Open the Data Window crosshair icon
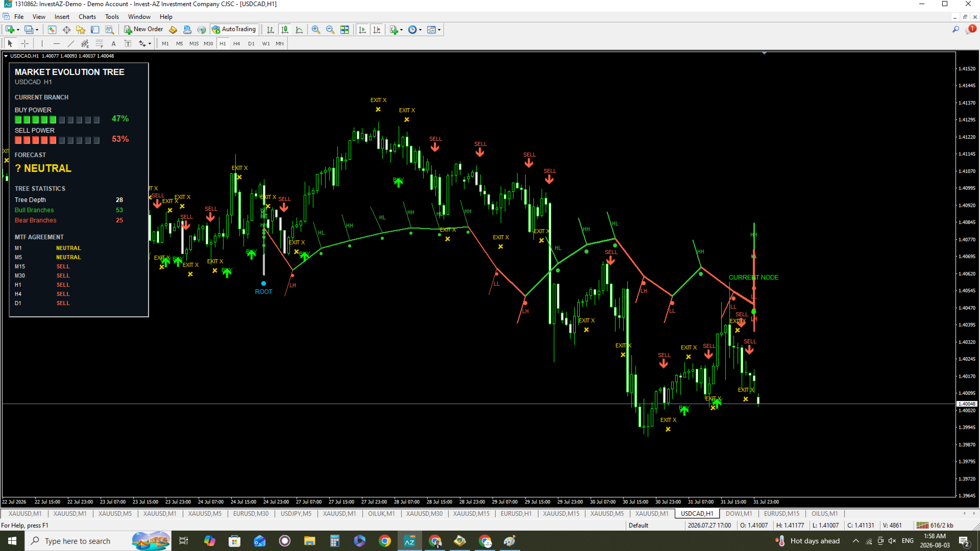The image size is (980, 551). [x=66, y=30]
